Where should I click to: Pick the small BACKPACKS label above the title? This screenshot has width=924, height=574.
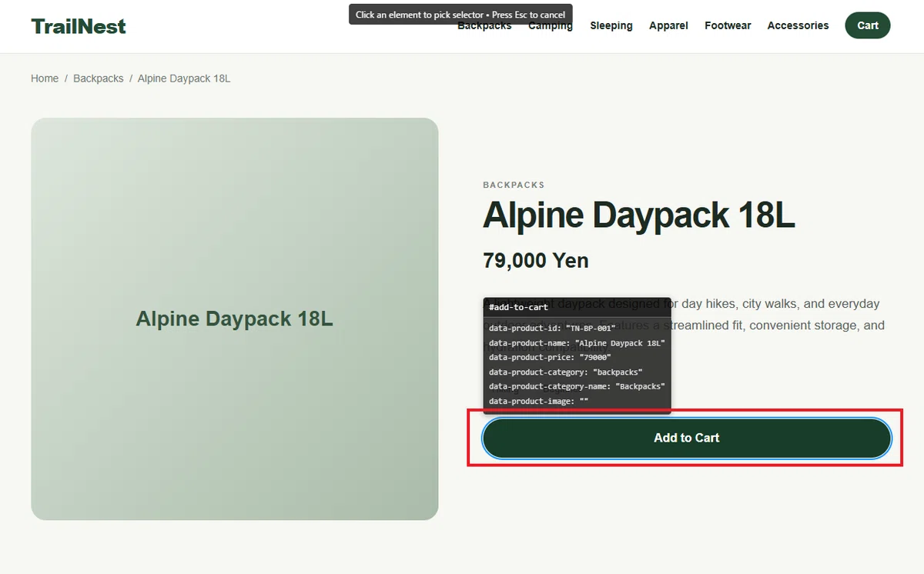514,185
